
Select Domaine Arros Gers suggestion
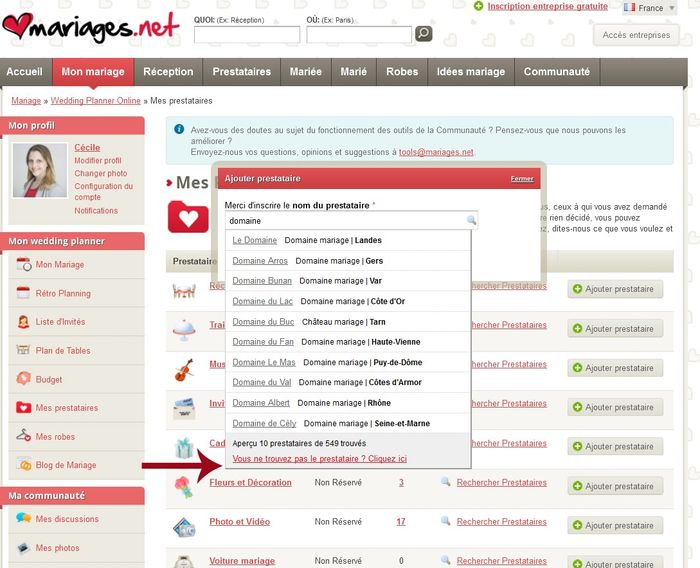coord(348,261)
